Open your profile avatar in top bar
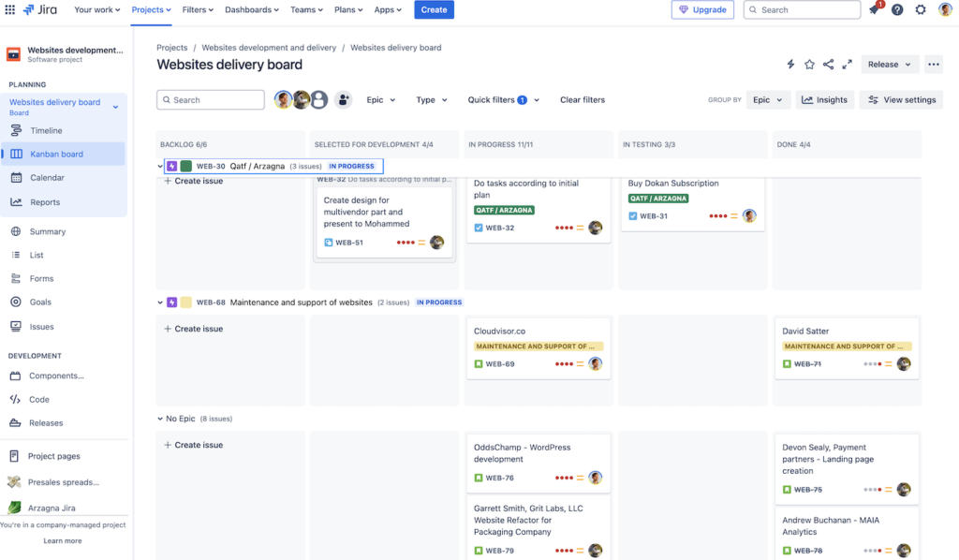Image resolution: width=959 pixels, height=560 pixels. 945,9
